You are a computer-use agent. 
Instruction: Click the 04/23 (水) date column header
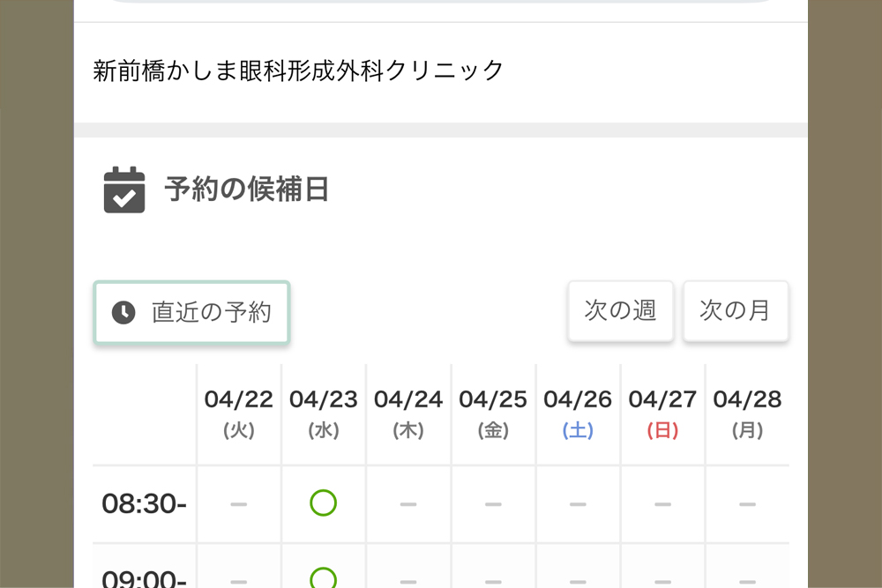324,414
